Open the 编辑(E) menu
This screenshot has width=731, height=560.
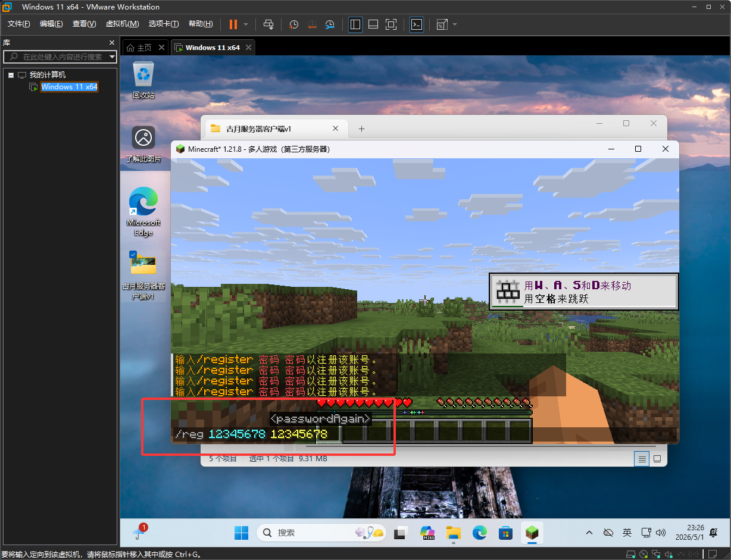pyautogui.click(x=51, y=24)
